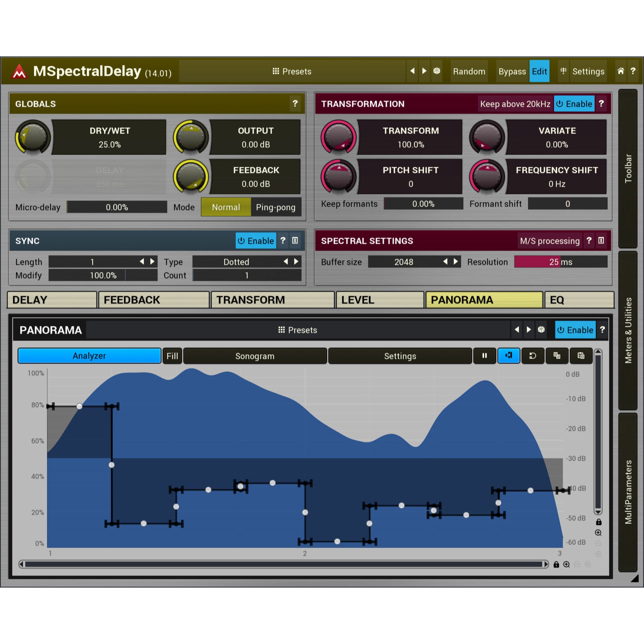This screenshot has width=644, height=644.
Task: Toggle the Panorama Enable button
Action: pos(575,330)
